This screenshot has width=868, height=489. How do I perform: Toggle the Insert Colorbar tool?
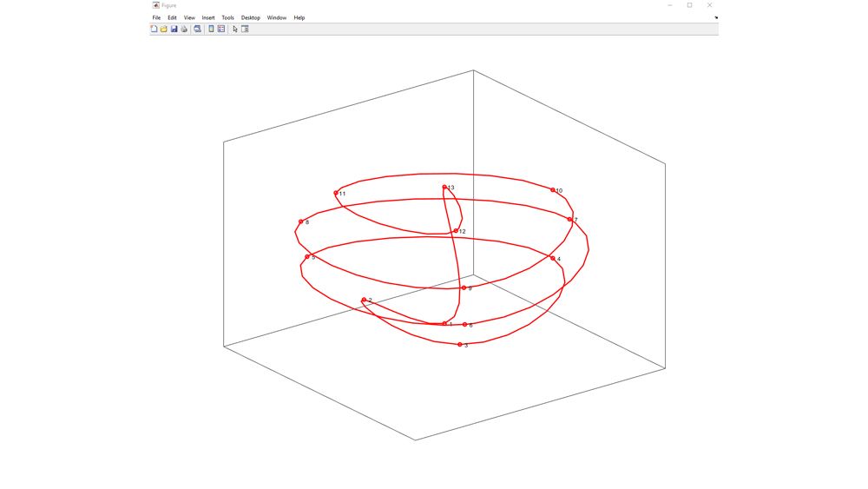211,29
